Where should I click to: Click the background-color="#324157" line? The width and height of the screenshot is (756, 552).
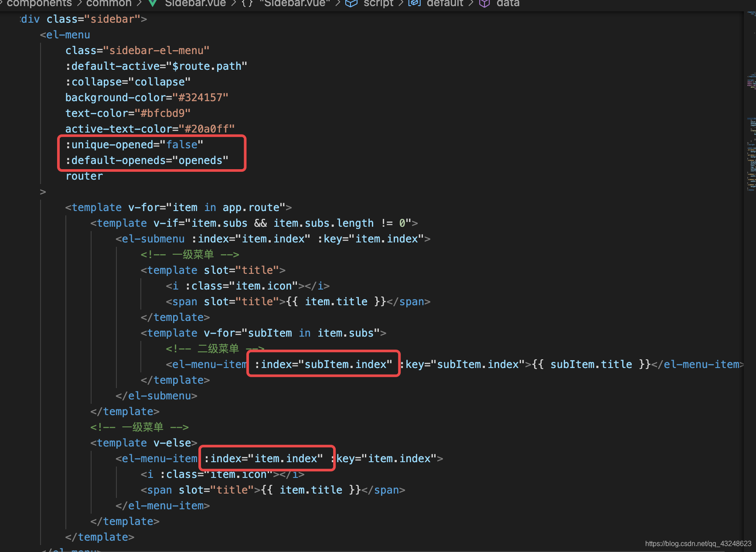(x=147, y=98)
